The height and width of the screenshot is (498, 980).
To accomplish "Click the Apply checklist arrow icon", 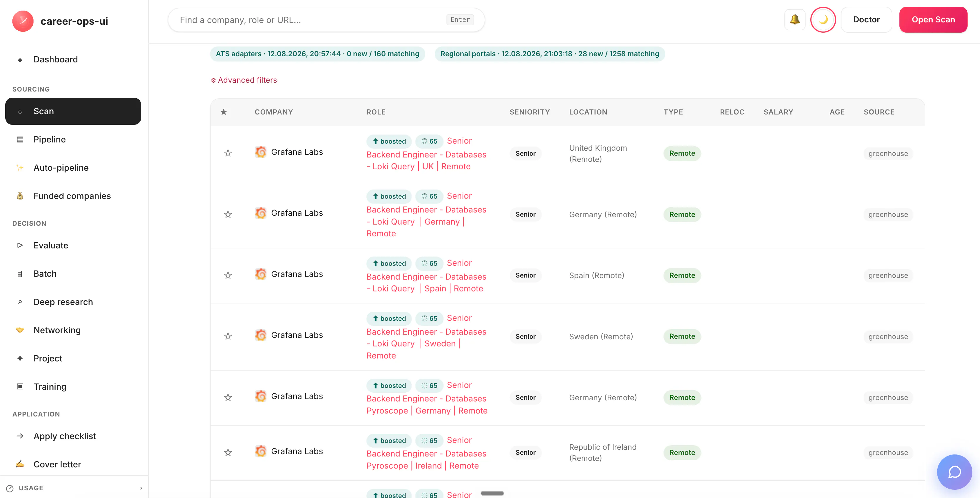I will tap(20, 436).
